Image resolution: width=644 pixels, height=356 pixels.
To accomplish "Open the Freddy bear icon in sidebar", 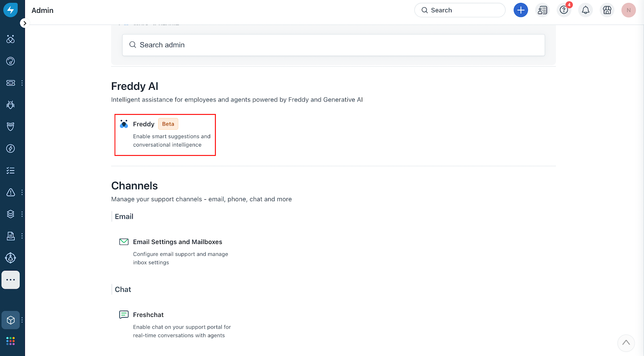I will click(10, 39).
